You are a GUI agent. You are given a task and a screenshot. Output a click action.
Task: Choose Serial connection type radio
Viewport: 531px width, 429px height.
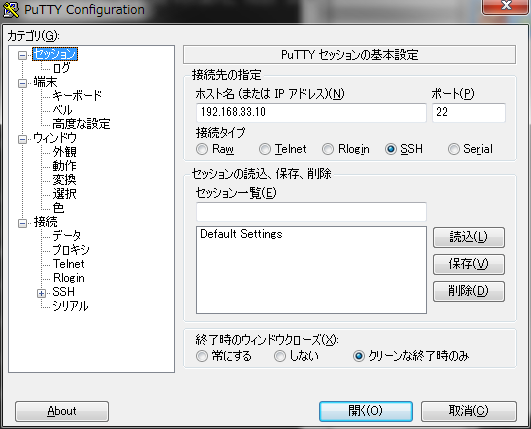453,149
